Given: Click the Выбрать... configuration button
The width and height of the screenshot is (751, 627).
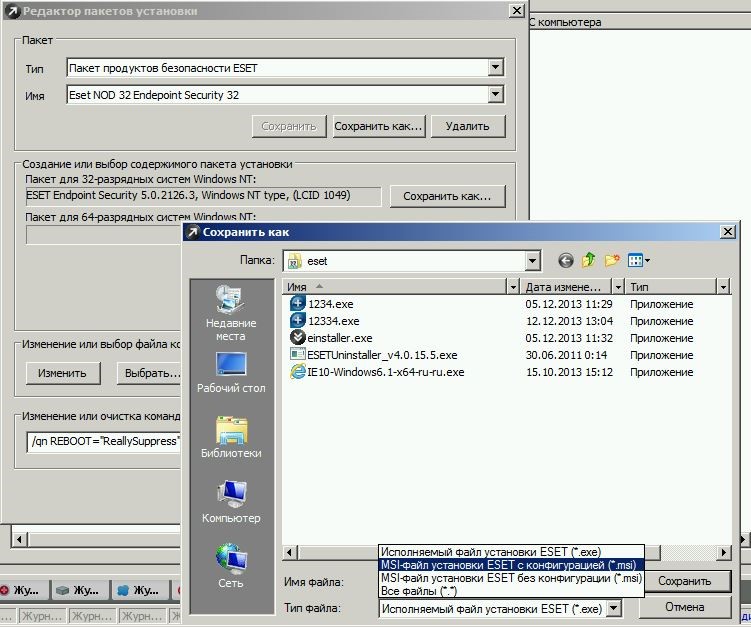Looking at the screenshot, I should 149,373.
